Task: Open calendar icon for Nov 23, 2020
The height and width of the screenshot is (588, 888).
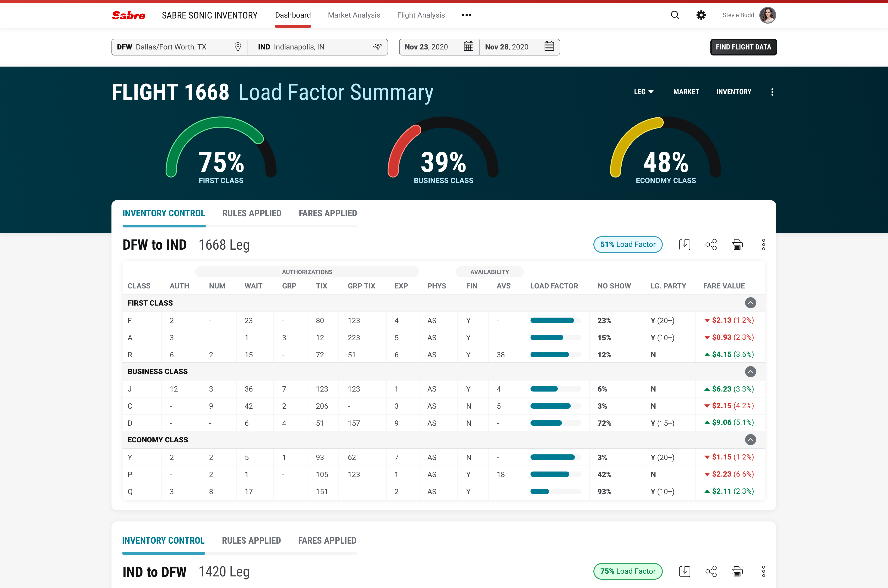Action: point(469,46)
